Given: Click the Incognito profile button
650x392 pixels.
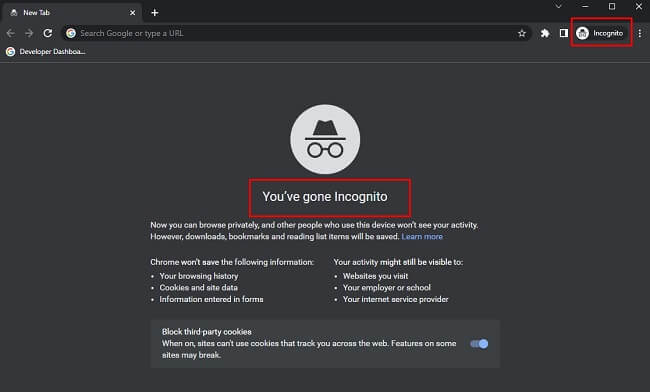Looking at the screenshot, I should pyautogui.click(x=600, y=33).
